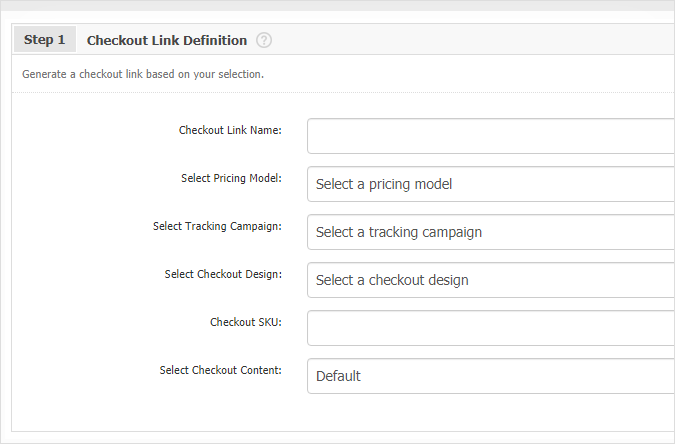Click the Select Checkout Content label

(220, 370)
